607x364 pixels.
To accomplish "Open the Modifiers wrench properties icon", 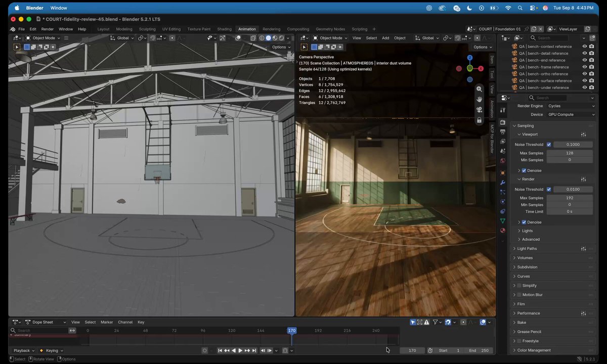I will (503, 183).
